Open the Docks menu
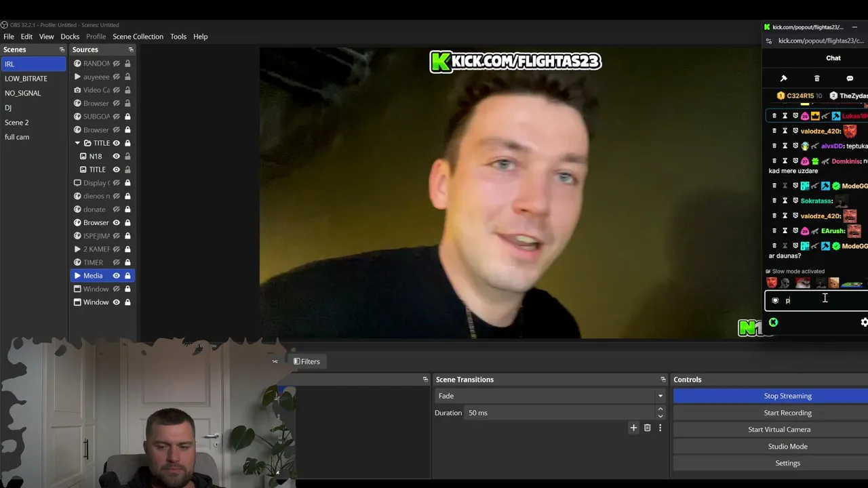The height and width of the screenshot is (488, 868). tap(70, 37)
